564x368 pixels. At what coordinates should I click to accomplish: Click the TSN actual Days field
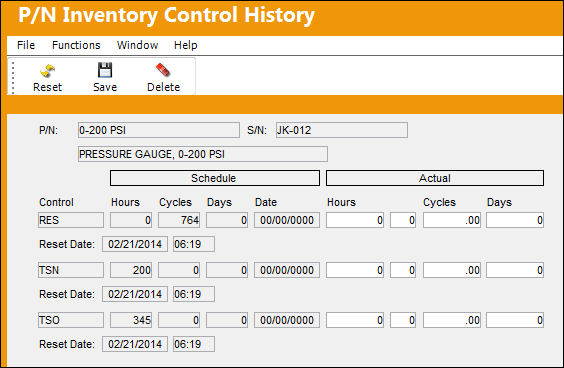click(515, 270)
